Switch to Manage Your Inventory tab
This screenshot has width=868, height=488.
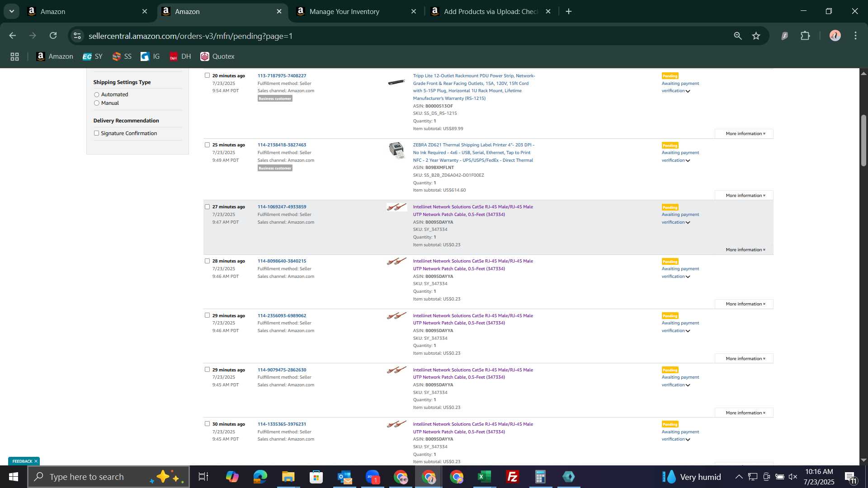356,11
